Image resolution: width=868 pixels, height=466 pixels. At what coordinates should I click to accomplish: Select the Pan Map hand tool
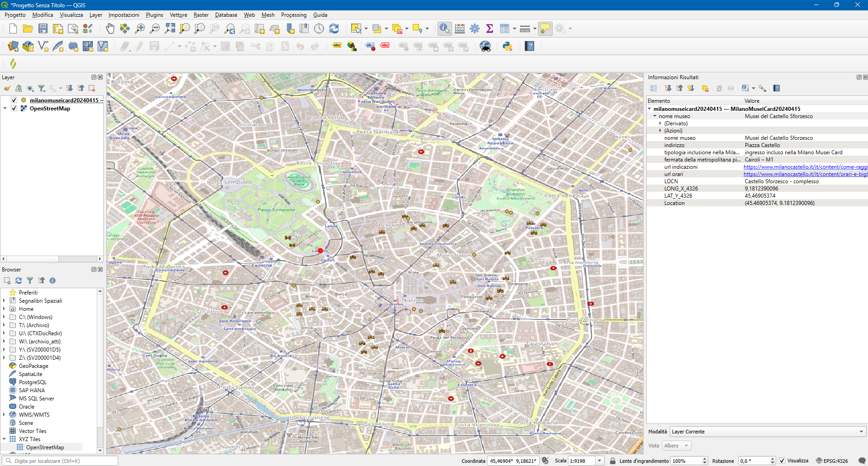tap(110, 29)
